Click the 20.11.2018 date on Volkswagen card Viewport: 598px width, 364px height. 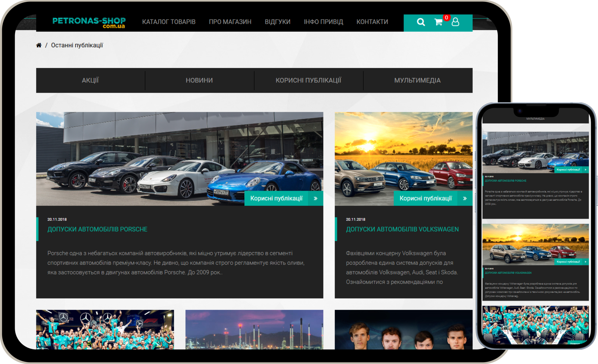click(356, 219)
